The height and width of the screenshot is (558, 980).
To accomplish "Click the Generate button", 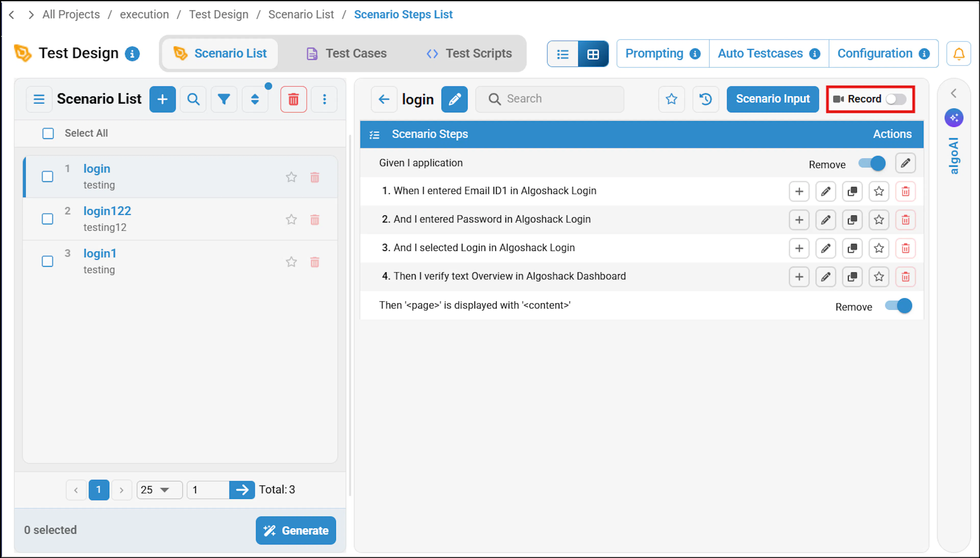I will tap(296, 530).
